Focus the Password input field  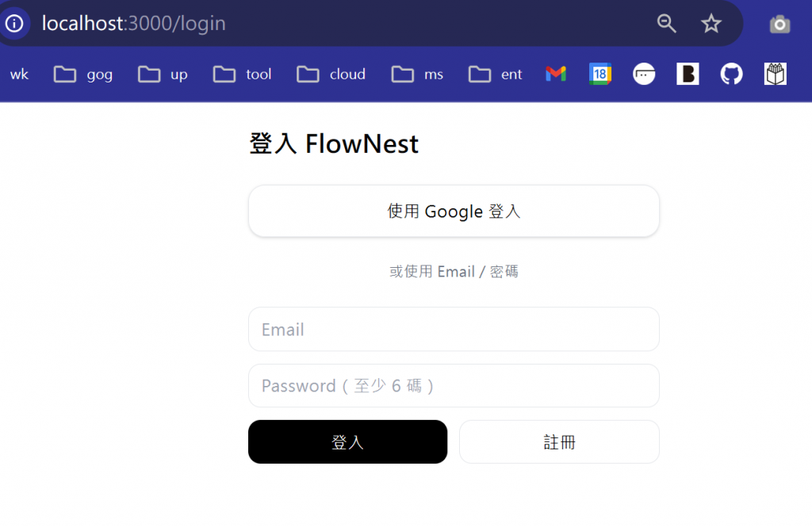tap(454, 386)
